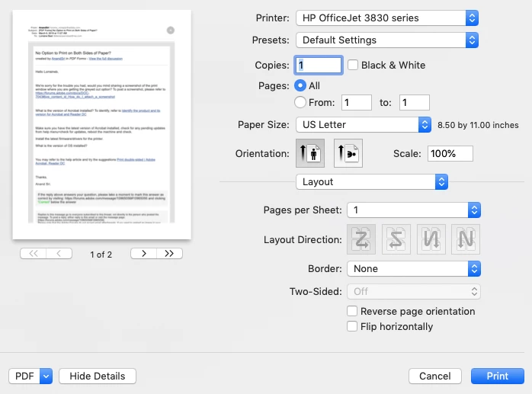Screen dimensions: 532x394
Task: Click the PDF button
Action: (24, 376)
